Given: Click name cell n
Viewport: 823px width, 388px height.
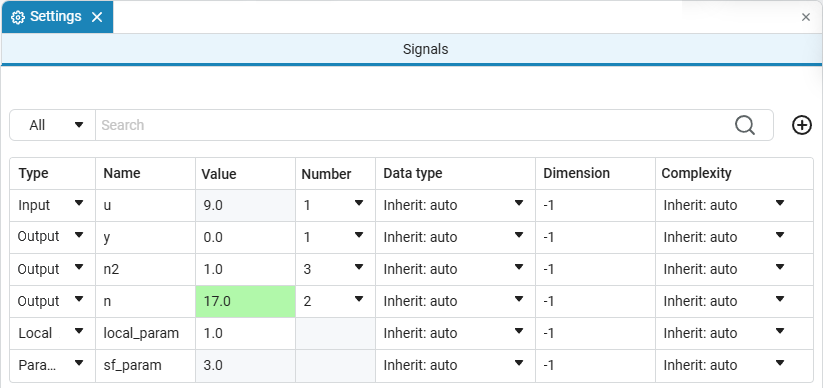Looking at the screenshot, I should (x=146, y=301).
